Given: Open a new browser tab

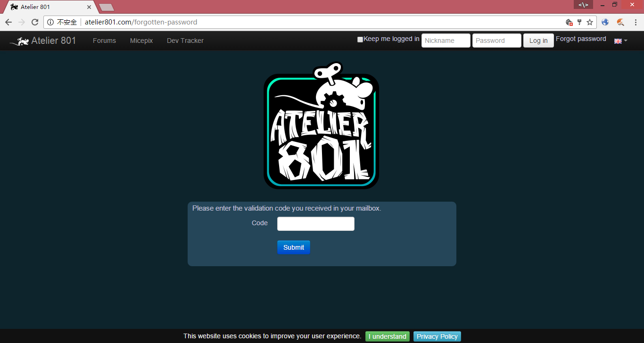Looking at the screenshot, I should (x=107, y=7).
